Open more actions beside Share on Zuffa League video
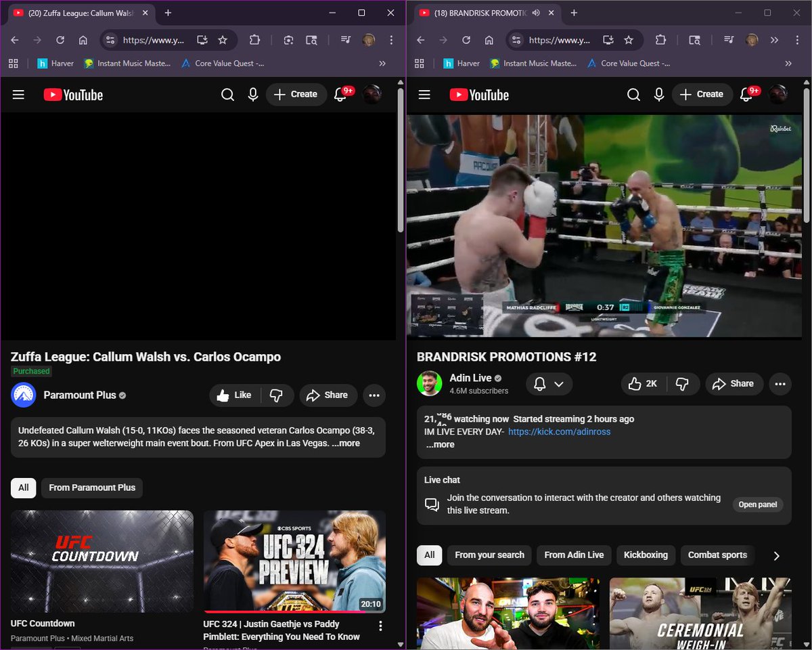 tap(374, 395)
